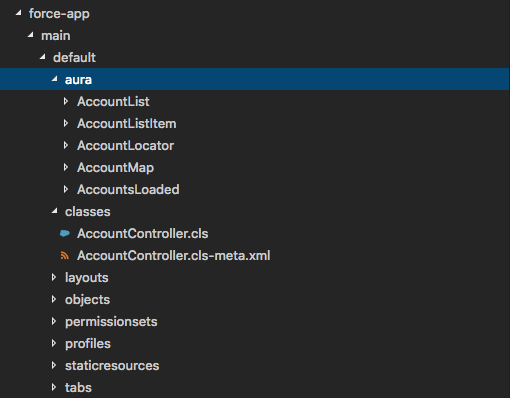Expand the permissionsets folder arrow
This screenshot has height=398, width=510.
point(54,321)
